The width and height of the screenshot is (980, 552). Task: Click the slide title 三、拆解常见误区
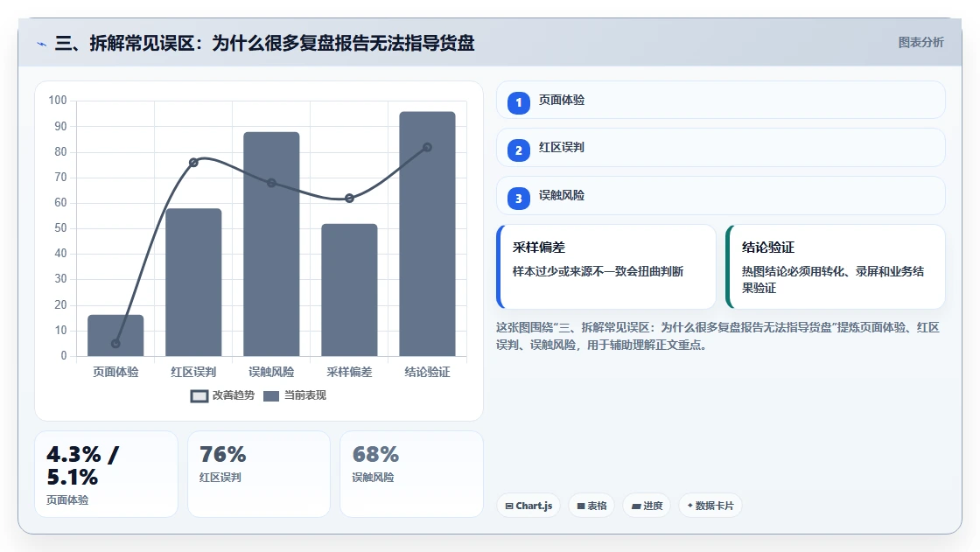(x=264, y=43)
